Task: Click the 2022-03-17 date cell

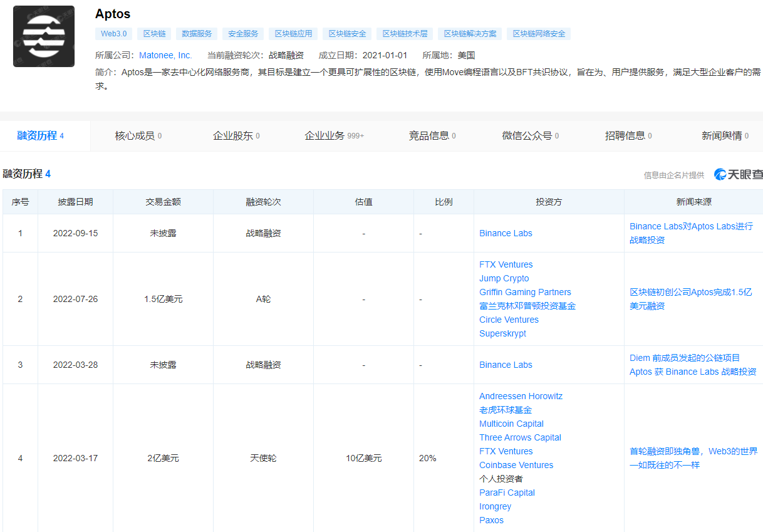Action: 75,458
